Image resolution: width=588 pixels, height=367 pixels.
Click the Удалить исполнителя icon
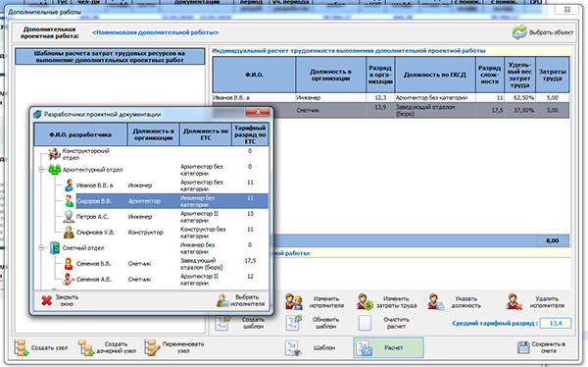[514, 301]
